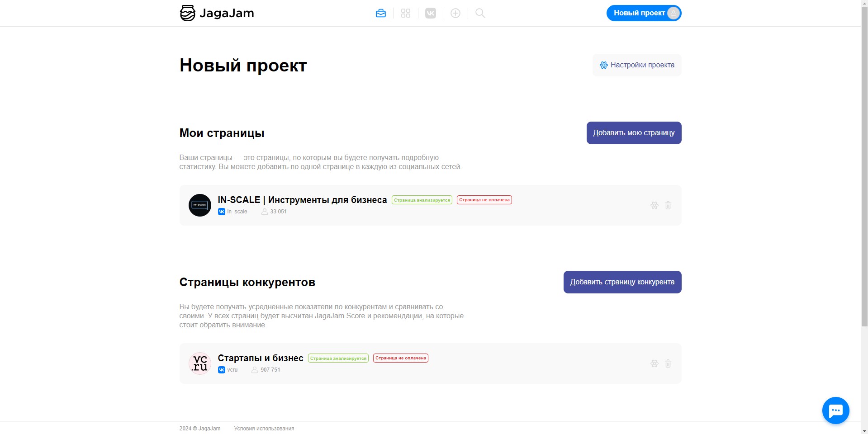This screenshot has height=434, width=868.
Task: Open the JagaJam logo home link
Action: pos(217,13)
